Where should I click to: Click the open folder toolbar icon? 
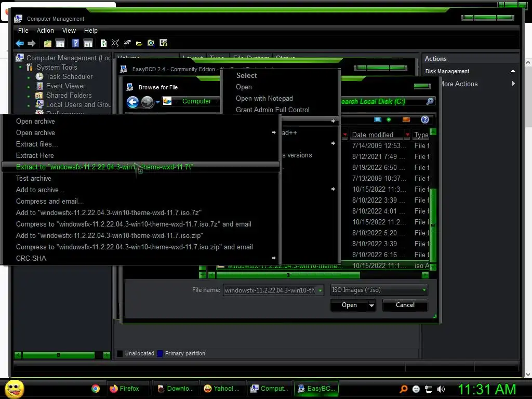click(139, 44)
